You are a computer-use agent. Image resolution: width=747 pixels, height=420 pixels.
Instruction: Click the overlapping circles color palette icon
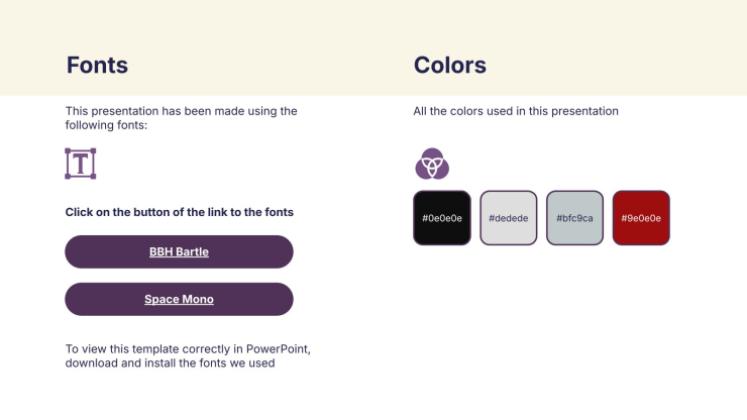point(432,163)
